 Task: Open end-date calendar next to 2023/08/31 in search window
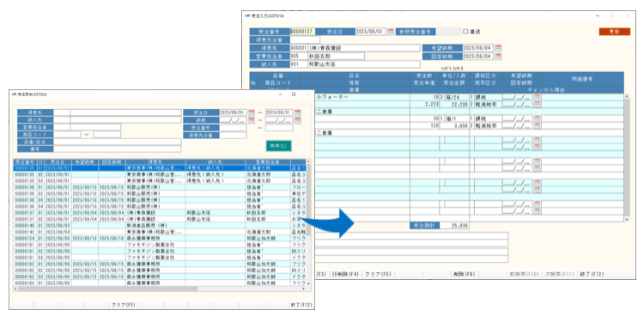tap(298, 112)
